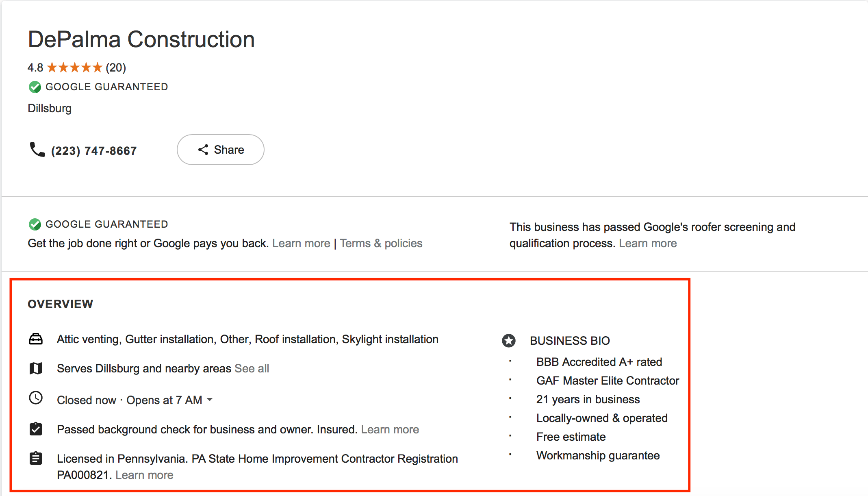Click the 4.8 rating number
The height and width of the screenshot is (496, 868).
[x=35, y=67]
